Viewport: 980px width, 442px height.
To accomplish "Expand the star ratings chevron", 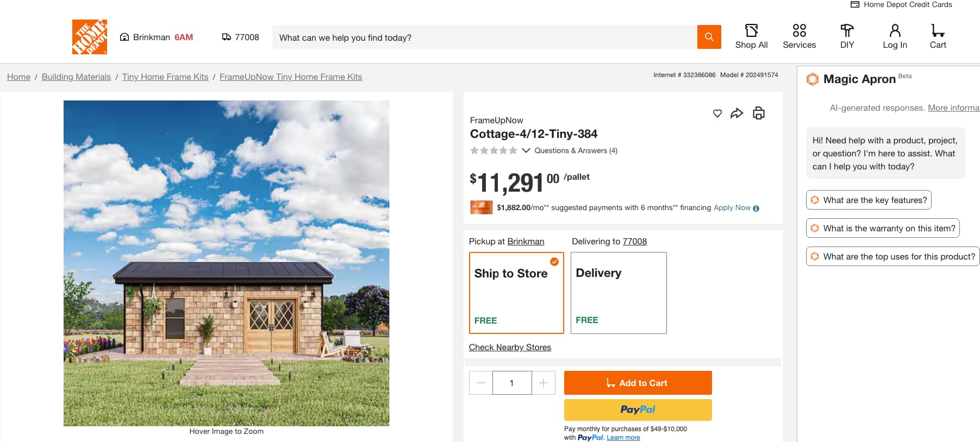I will coord(526,150).
